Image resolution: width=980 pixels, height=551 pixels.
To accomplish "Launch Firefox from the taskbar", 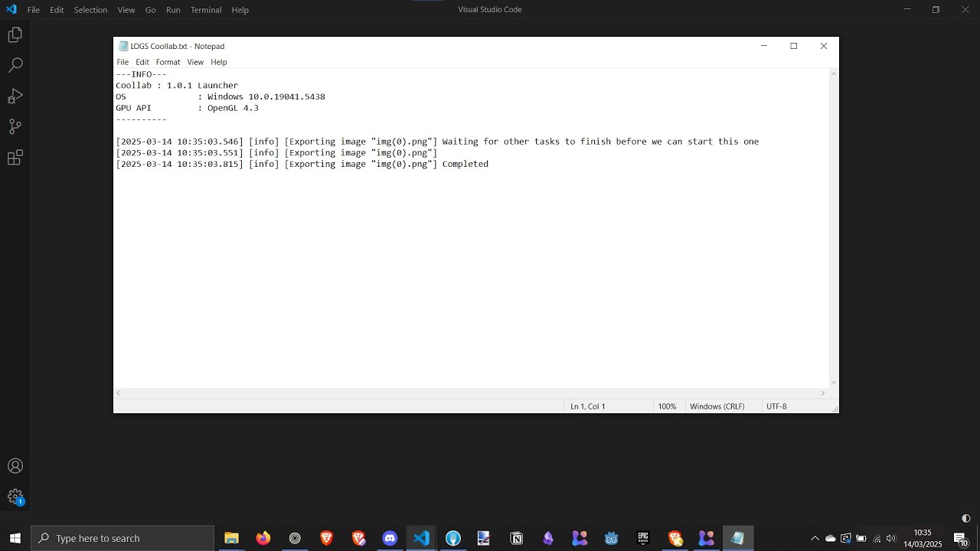I will click(x=263, y=538).
